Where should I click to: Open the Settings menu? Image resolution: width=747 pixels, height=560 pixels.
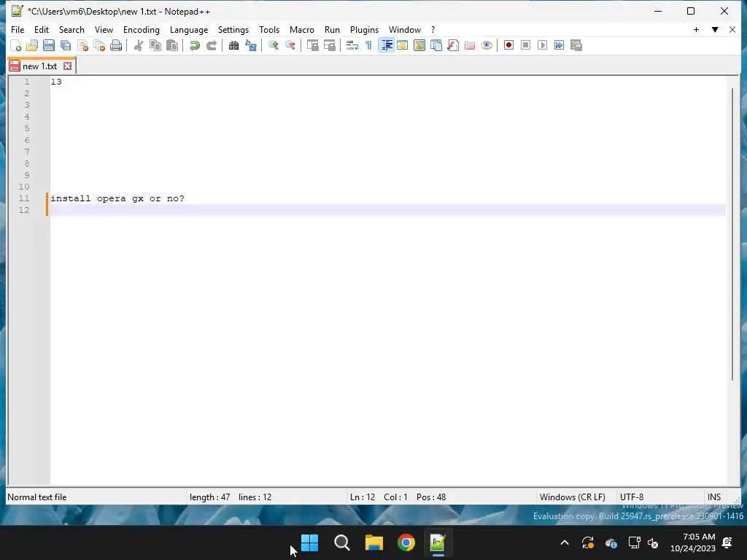(233, 29)
